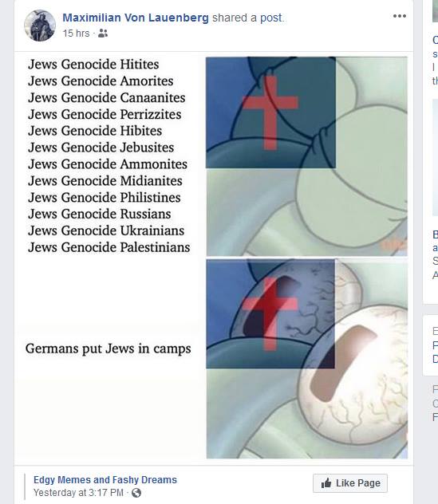This screenshot has width=438, height=504.
Task: Open Maximilian Von Lauenberg's profile name link
Action: point(136,18)
